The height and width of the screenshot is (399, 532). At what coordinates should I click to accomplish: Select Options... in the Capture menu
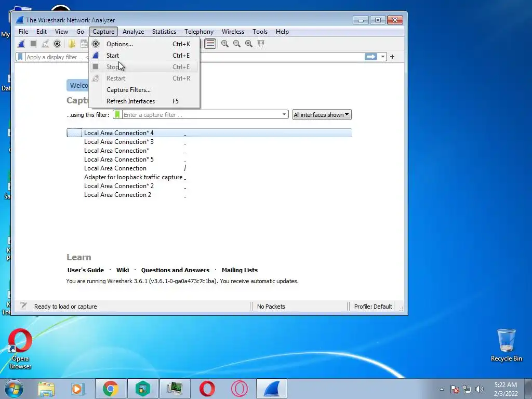(x=144, y=44)
